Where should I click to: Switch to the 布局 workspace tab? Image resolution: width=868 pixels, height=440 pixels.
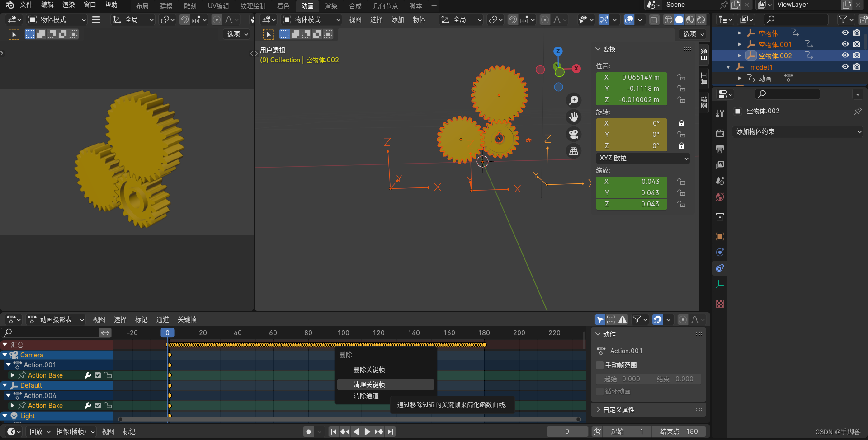pos(142,6)
